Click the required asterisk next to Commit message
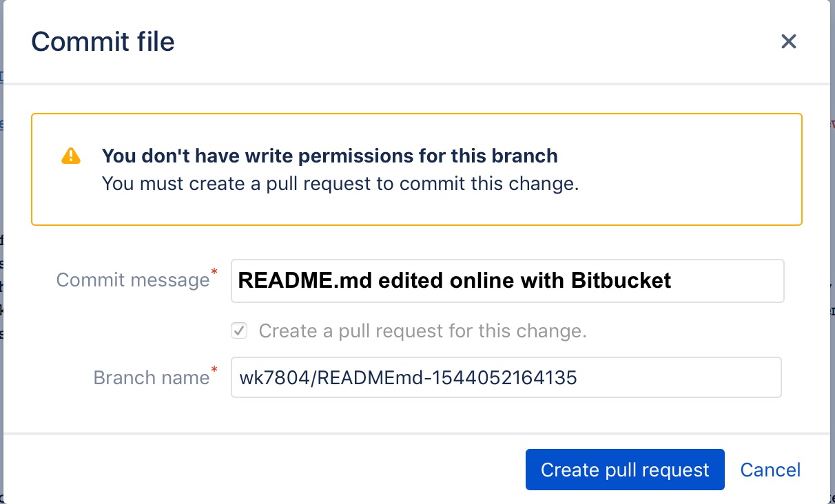 tap(214, 273)
